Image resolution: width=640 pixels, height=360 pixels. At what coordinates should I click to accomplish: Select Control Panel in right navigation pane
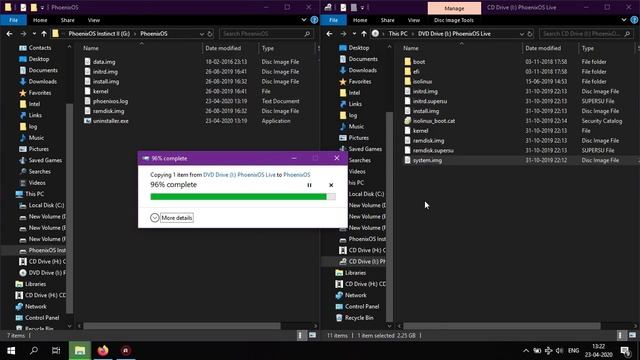(362, 307)
